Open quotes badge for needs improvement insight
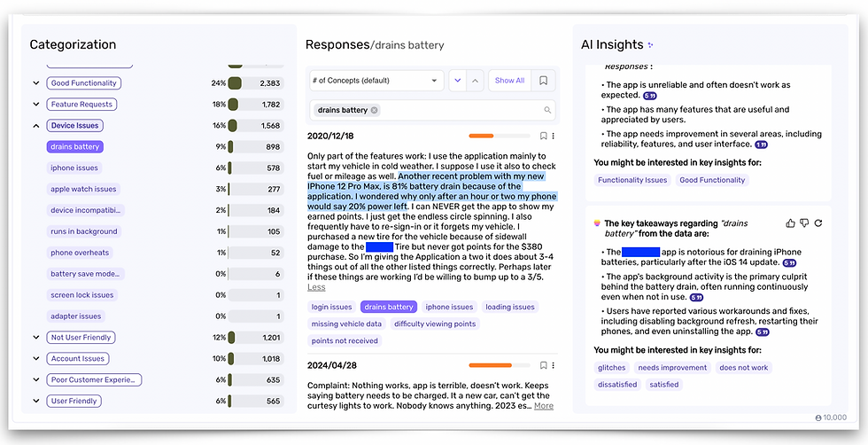The height and width of the screenshot is (445, 868). click(761, 144)
